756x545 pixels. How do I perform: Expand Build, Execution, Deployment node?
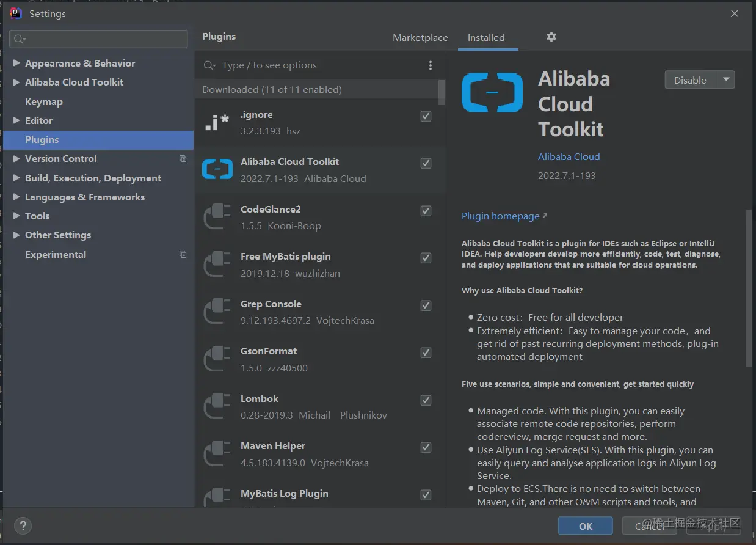coord(16,178)
